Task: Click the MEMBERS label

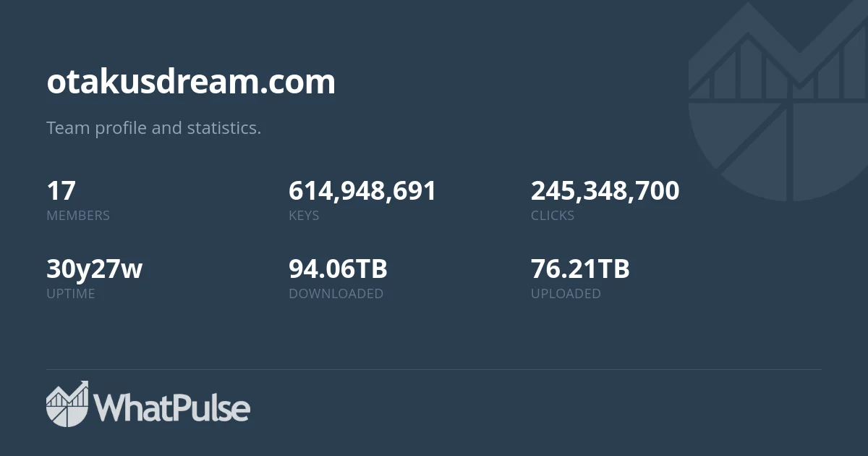Action: tap(78, 216)
